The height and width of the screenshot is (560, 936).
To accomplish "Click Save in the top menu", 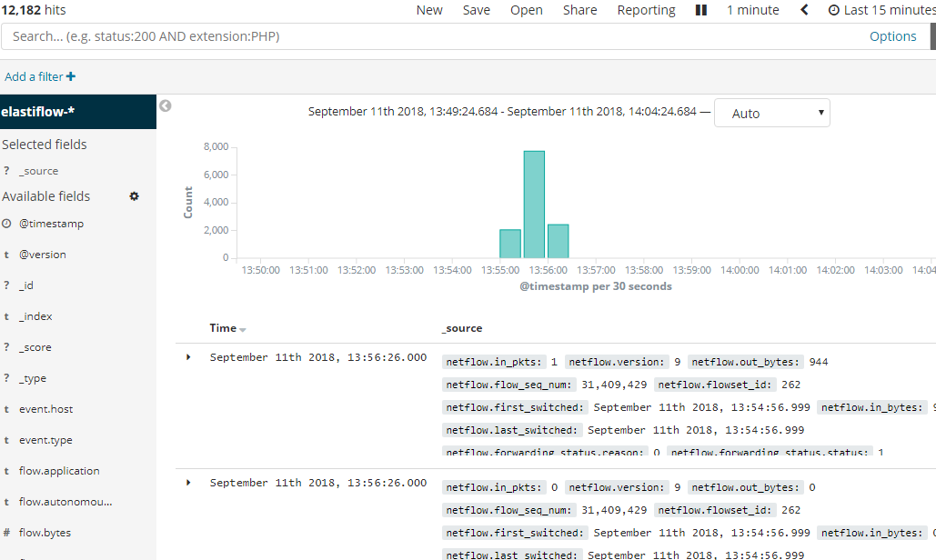I will [x=477, y=10].
